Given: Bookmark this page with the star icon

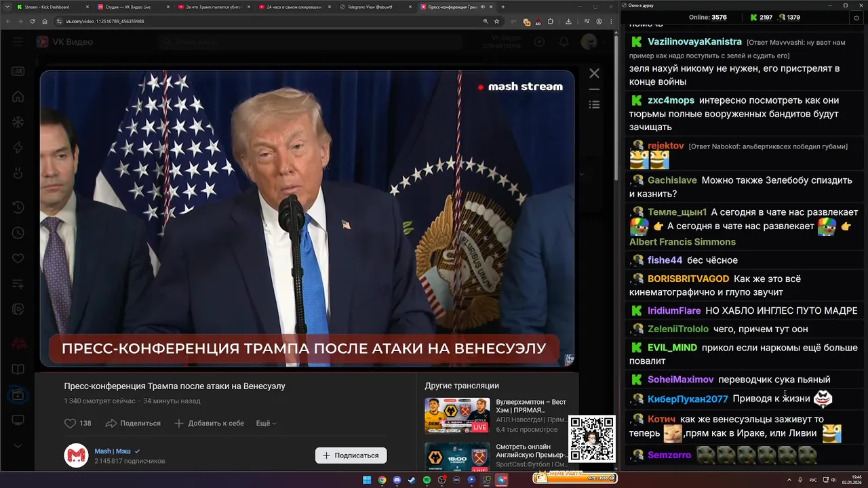Looking at the screenshot, I should click(496, 21).
